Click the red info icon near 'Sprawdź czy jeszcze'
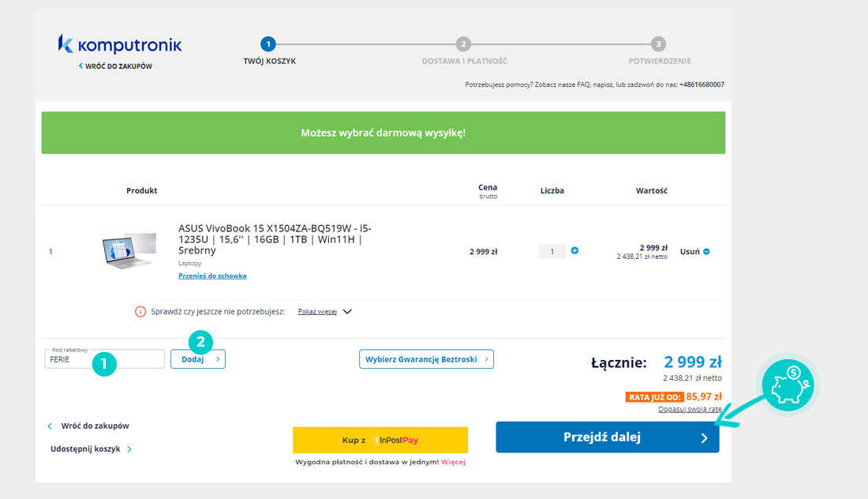 click(x=140, y=312)
